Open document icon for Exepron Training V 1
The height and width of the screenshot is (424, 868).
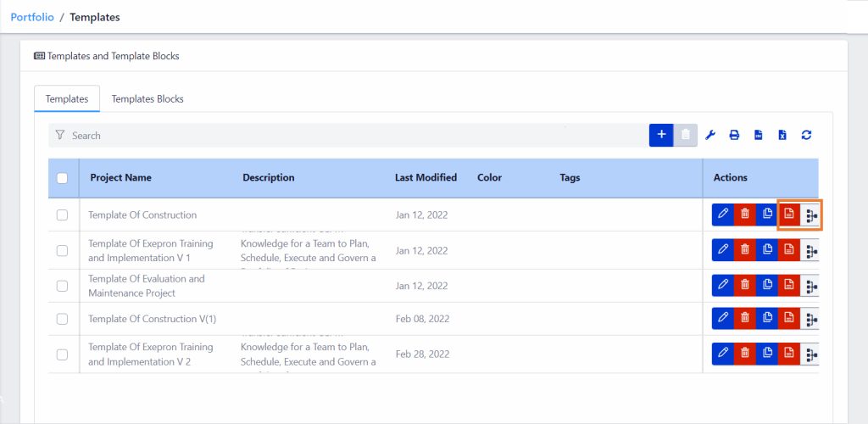(x=789, y=250)
